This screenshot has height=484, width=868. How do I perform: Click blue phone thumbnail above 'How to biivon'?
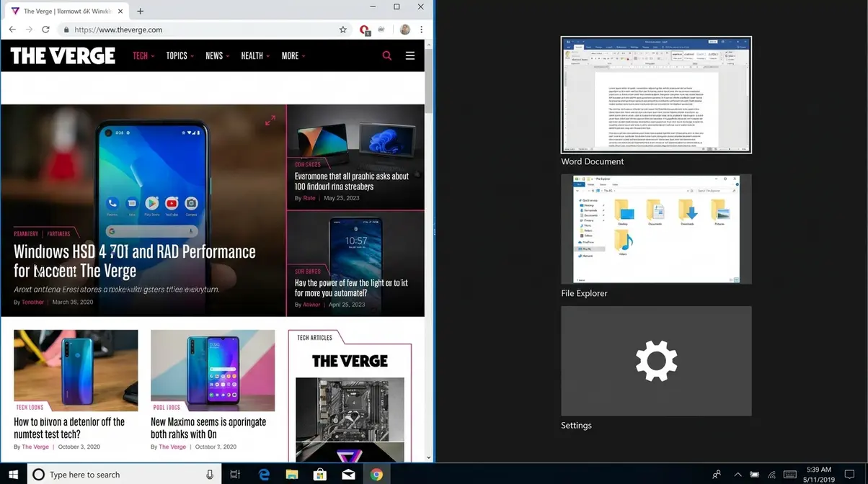[x=76, y=370]
